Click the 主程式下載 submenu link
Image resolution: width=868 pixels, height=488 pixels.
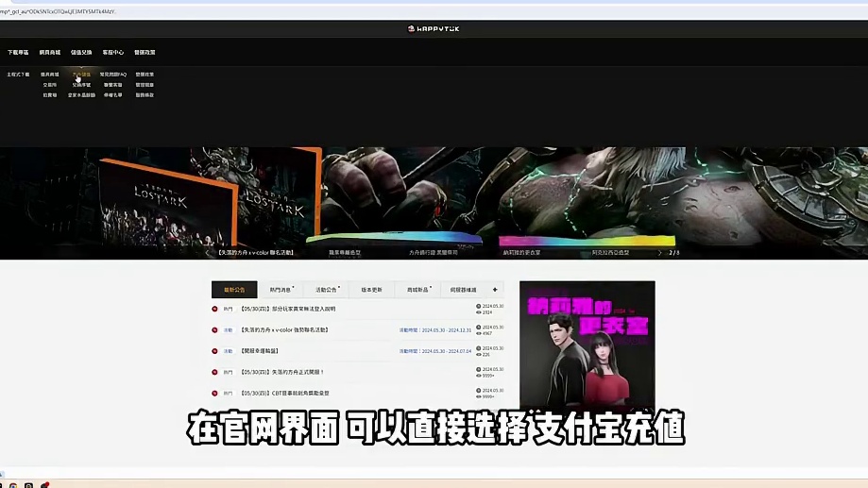pyautogui.click(x=18, y=75)
